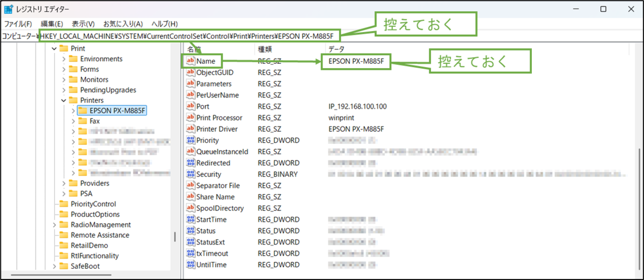Click the Printer Driver value icon
The image size is (644, 280).
tap(191, 129)
